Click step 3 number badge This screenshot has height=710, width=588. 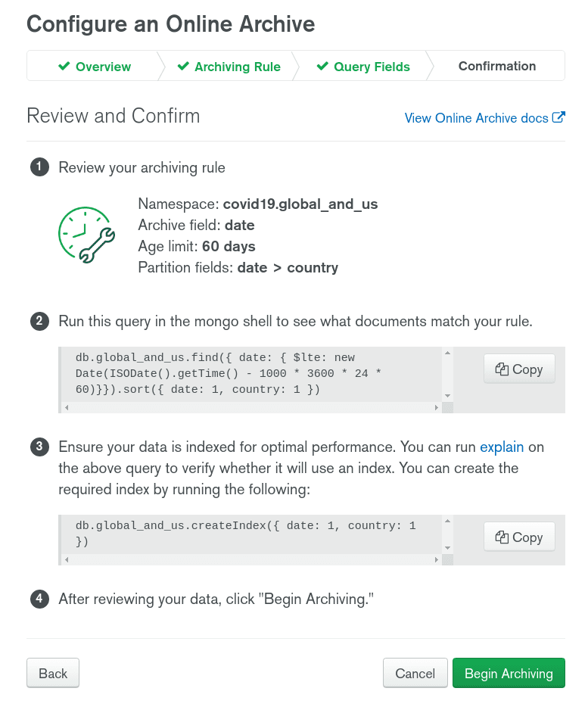point(39,447)
